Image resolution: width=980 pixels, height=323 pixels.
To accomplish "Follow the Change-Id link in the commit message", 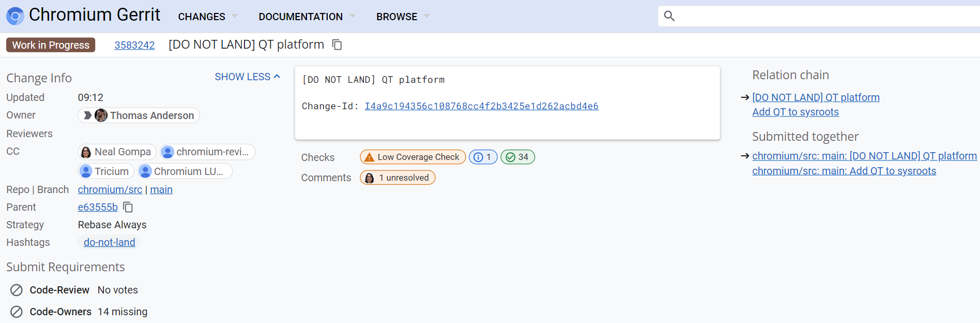I will tap(481, 106).
